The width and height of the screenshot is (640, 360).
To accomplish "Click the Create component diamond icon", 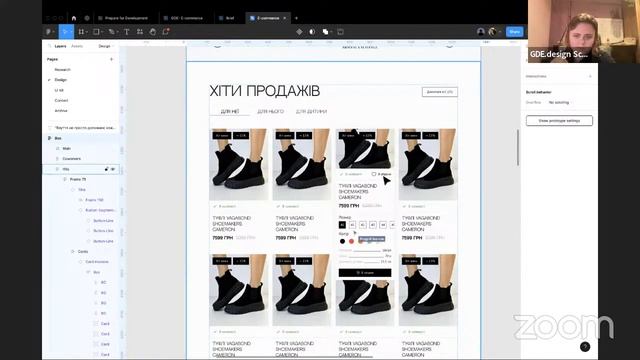I will pos(299,31).
